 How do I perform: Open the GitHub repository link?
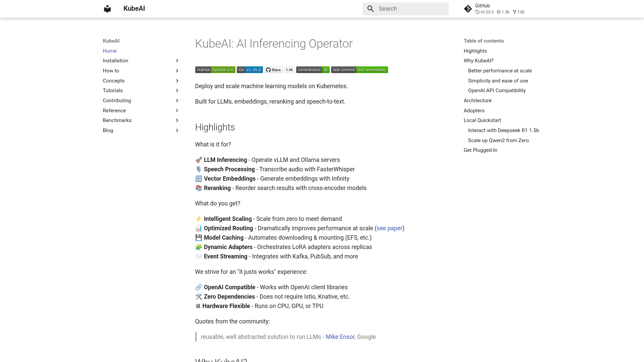tap(494, 9)
